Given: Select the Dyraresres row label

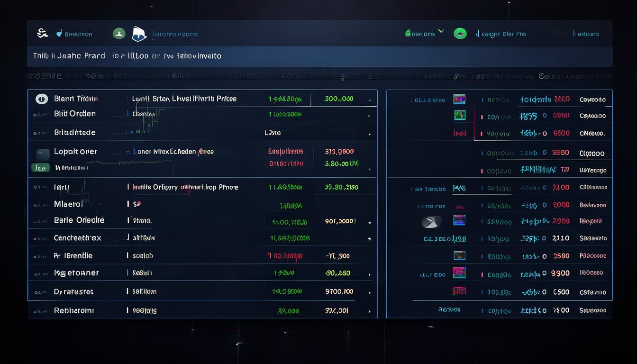Looking at the screenshot, I should click(x=73, y=292).
